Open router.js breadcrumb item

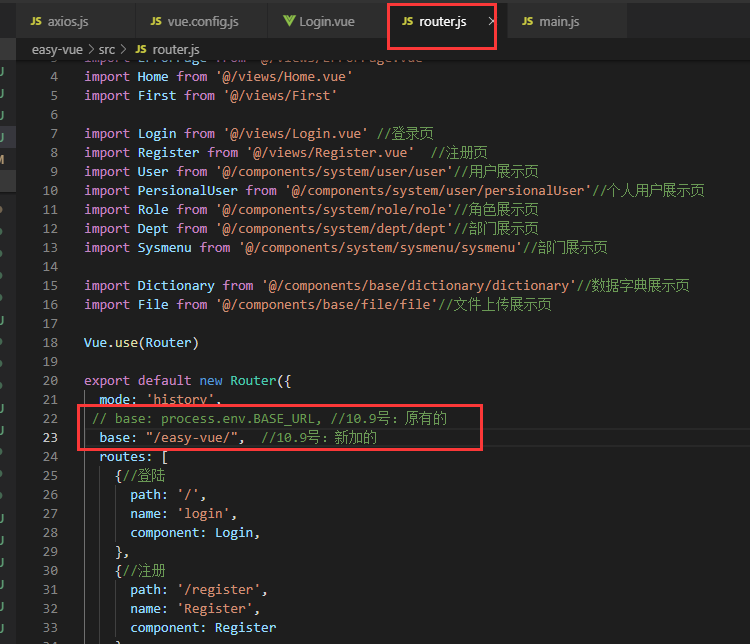pyautogui.click(x=176, y=50)
